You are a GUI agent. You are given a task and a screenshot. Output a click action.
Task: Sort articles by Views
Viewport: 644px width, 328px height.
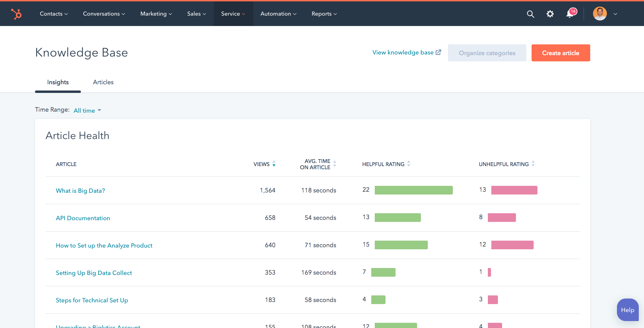click(x=274, y=164)
